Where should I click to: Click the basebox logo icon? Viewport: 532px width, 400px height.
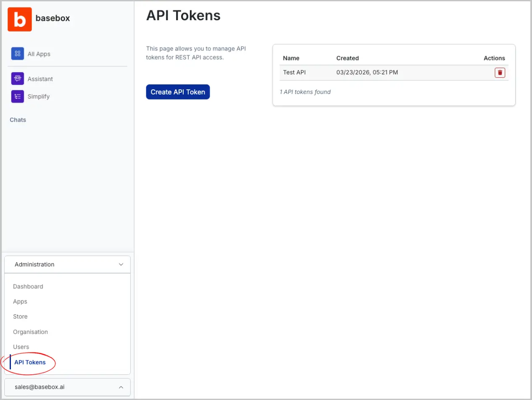pos(19,19)
